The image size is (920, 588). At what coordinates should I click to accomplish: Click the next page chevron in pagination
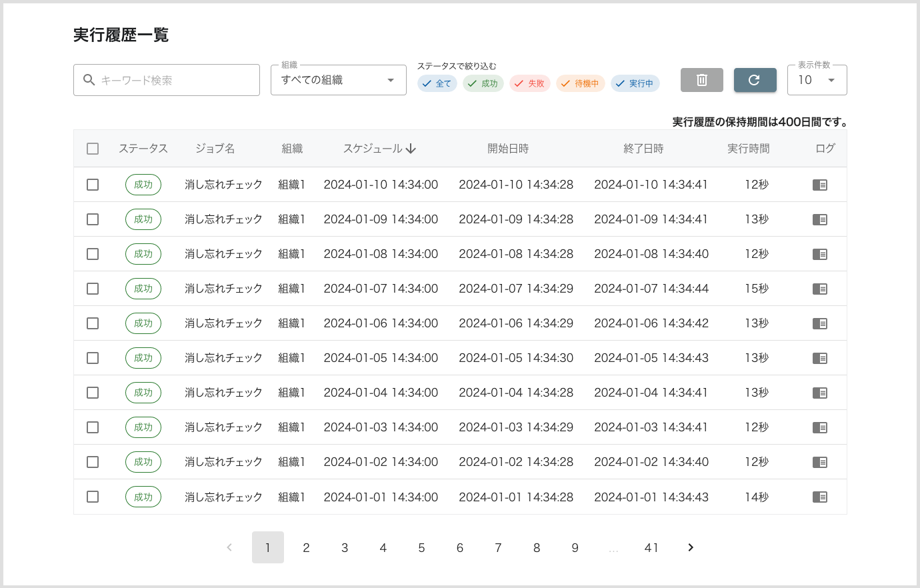coord(690,547)
